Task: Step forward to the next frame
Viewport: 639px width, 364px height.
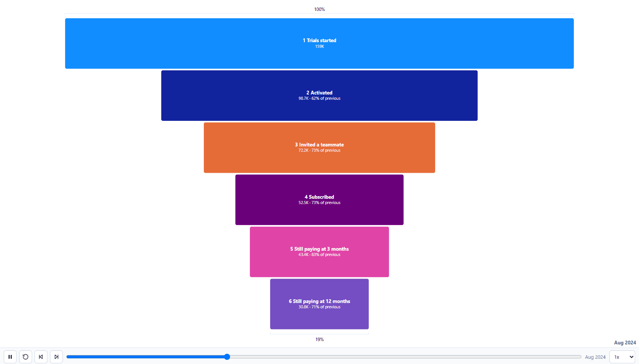Action: (x=57, y=357)
